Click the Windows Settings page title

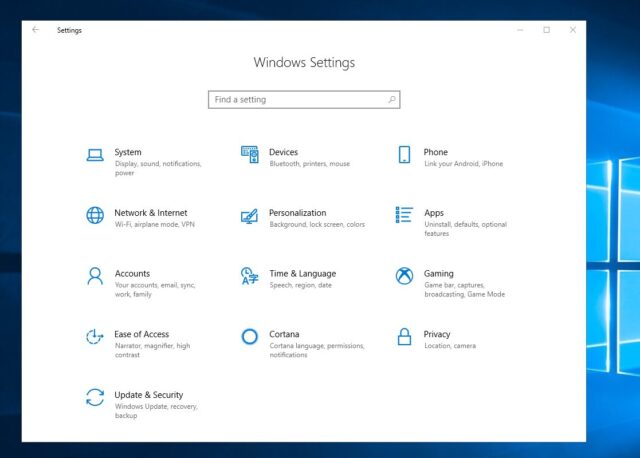click(x=304, y=62)
